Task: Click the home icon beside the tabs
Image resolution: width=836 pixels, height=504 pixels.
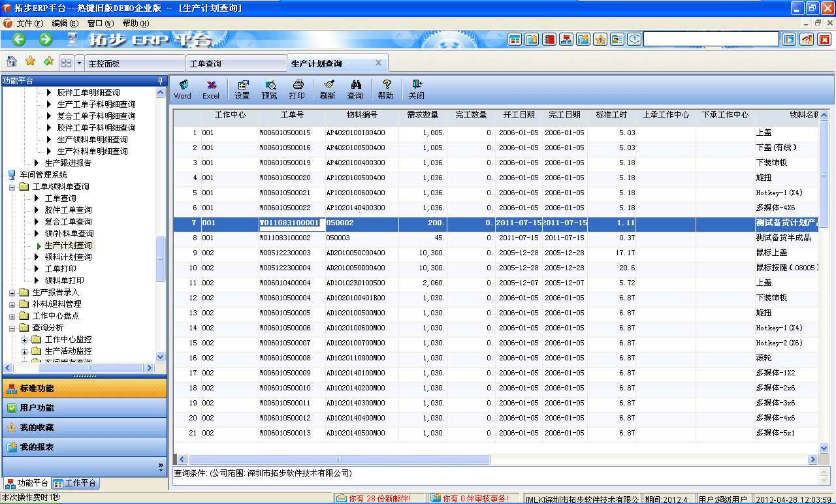Action: pyautogui.click(x=10, y=61)
